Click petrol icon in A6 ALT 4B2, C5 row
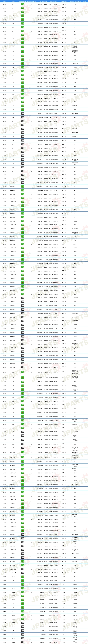 (23, 382)
